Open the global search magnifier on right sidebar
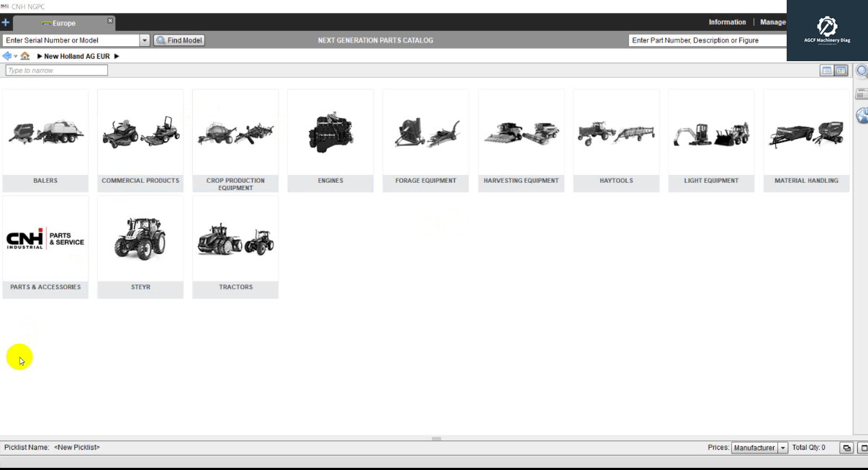Image resolution: width=868 pixels, height=470 pixels. [x=862, y=71]
